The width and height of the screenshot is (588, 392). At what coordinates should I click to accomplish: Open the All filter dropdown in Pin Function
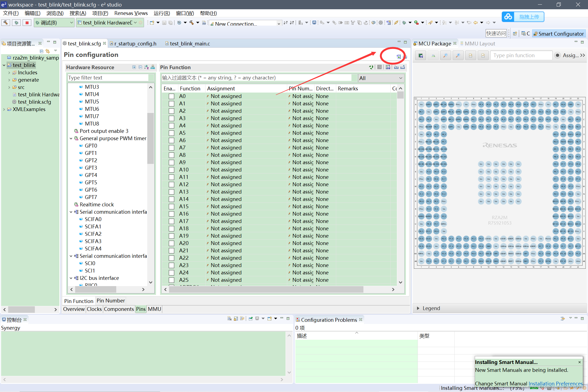click(x=380, y=78)
